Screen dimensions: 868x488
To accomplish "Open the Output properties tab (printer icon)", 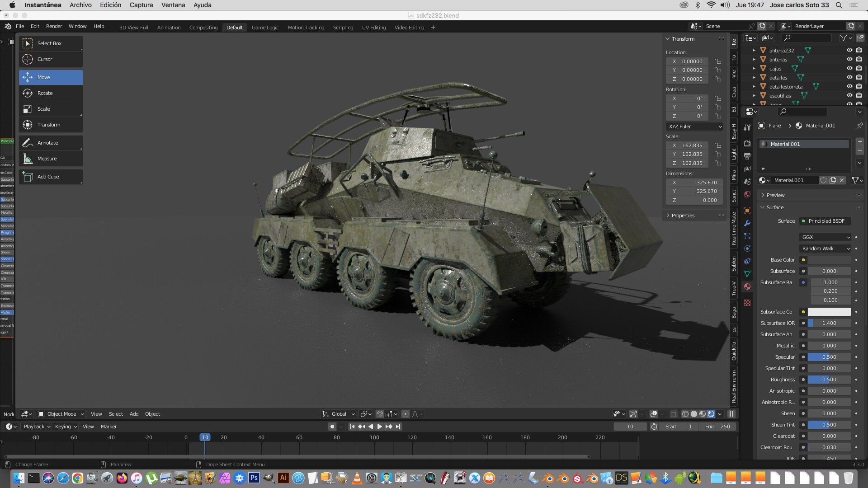I will click(x=747, y=156).
